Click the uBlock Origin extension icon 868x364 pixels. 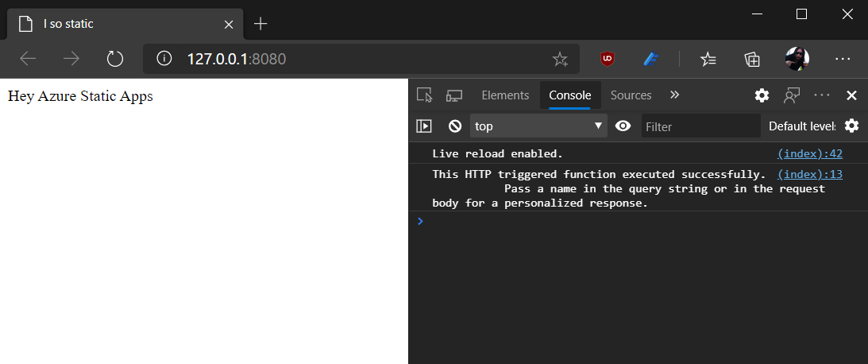click(x=608, y=59)
